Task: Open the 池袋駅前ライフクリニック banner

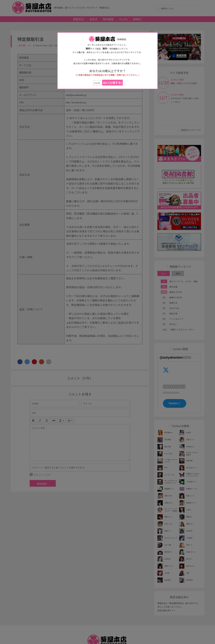Action: tap(179, 242)
